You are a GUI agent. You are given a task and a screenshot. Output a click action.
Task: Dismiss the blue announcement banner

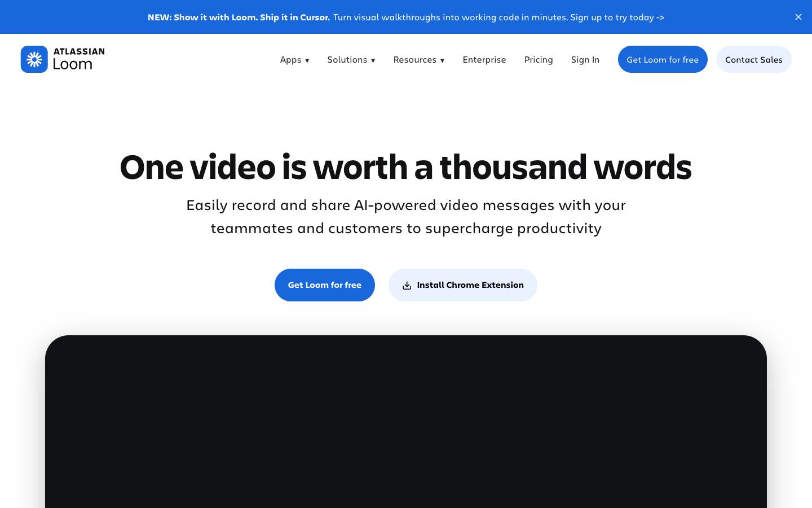798,17
